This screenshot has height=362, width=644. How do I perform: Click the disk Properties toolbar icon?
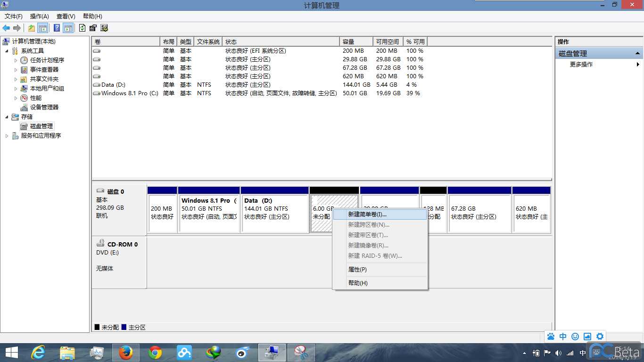point(93,28)
